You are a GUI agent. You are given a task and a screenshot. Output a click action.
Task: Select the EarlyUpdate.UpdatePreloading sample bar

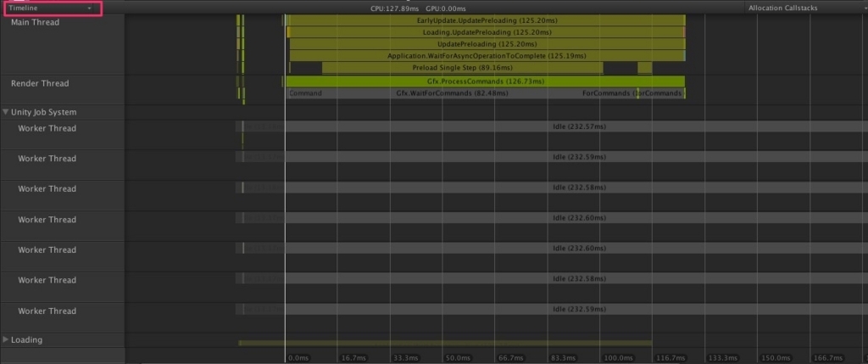[x=487, y=20]
